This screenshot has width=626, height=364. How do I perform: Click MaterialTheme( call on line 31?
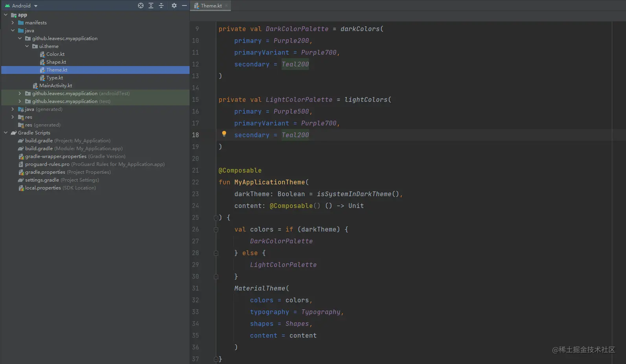(x=262, y=289)
